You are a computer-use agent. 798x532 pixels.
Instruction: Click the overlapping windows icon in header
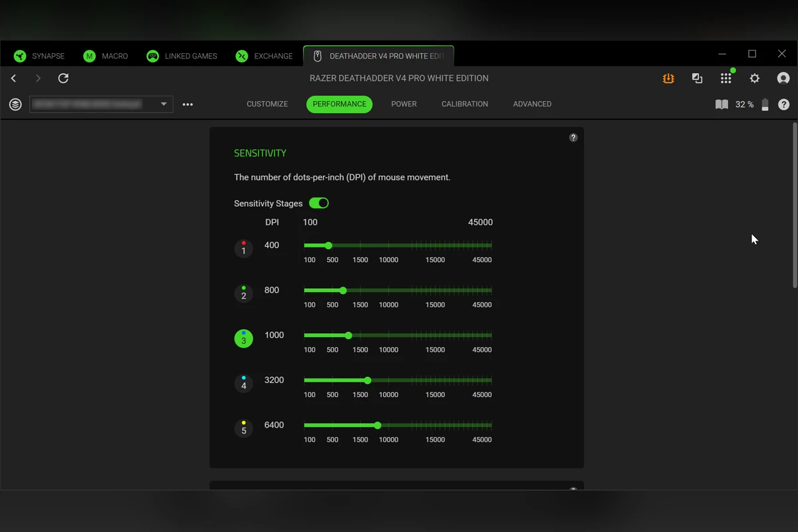(x=697, y=78)
